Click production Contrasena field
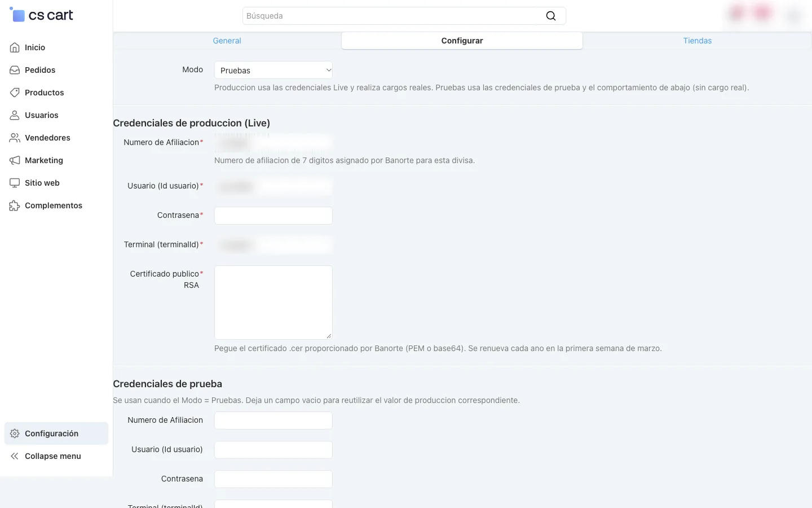Viewport: 812px width, 508px height. (273, 216)
